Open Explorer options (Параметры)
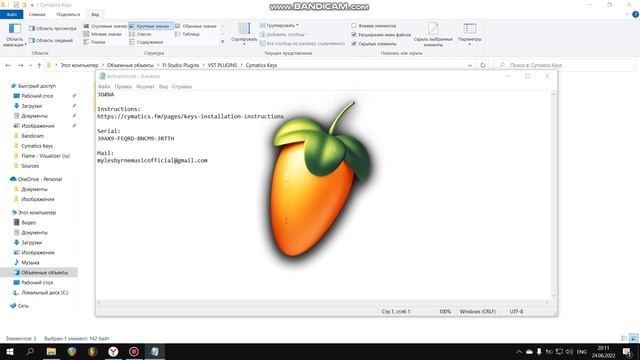Viewport: 640px width, 360px height. point(470,34)
